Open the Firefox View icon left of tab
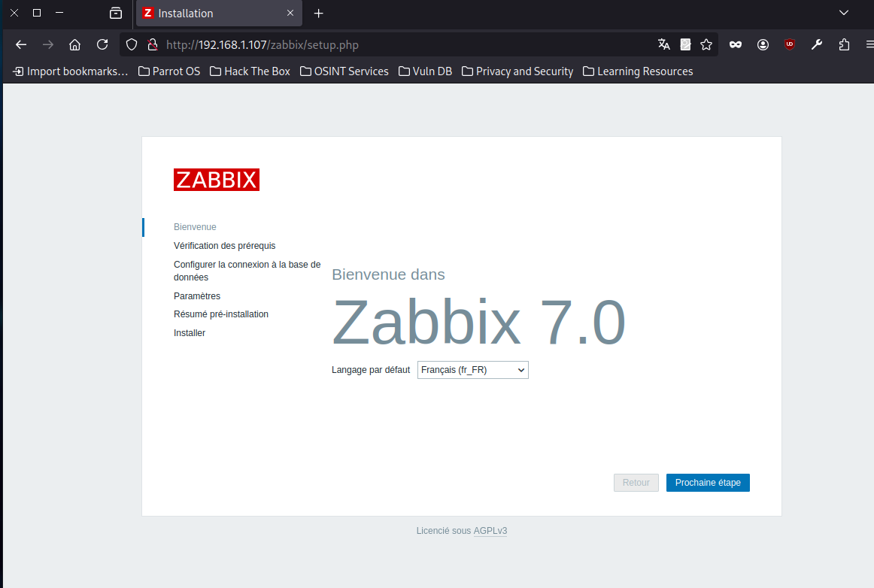The image size is (874, 588). click(x=116, y=14)
